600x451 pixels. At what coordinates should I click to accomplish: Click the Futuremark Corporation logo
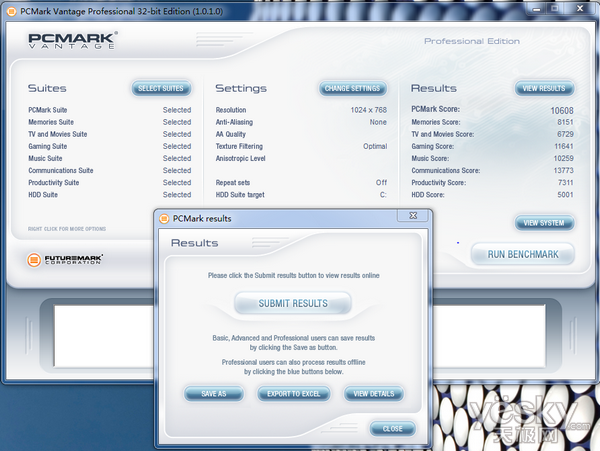pos(65,260)
